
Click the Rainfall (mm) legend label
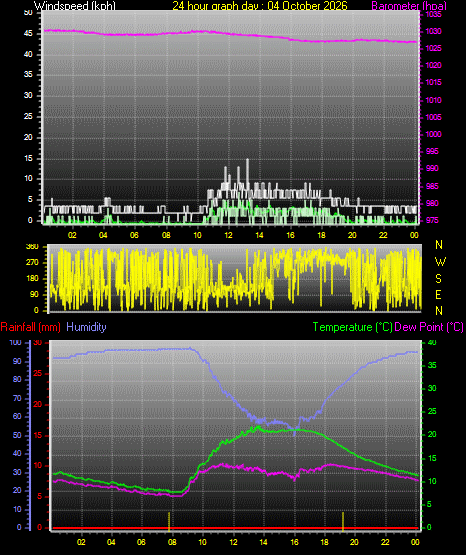pos(30,327)
